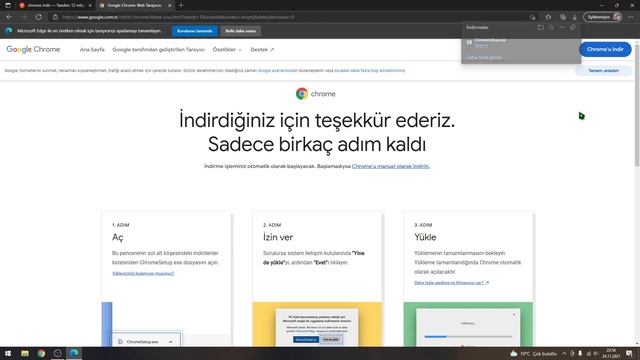The width and height of the screenshot is (640, 360).
Task: Open the 'Google ayarlarından' cookie link
Action: (278, 71)
